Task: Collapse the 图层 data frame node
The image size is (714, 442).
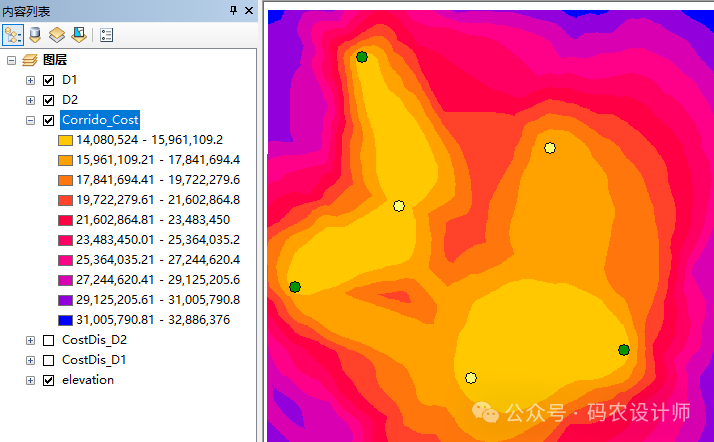Action: [11, 60]
